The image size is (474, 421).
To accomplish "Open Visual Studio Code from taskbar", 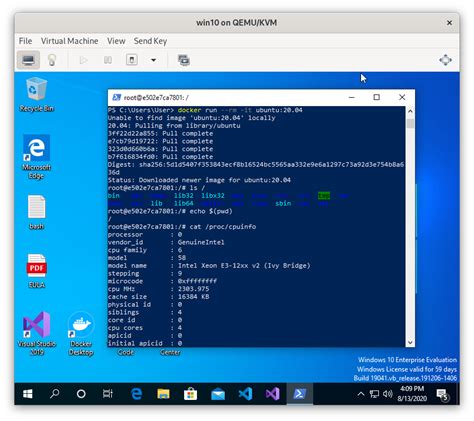I will coord(245,394).
